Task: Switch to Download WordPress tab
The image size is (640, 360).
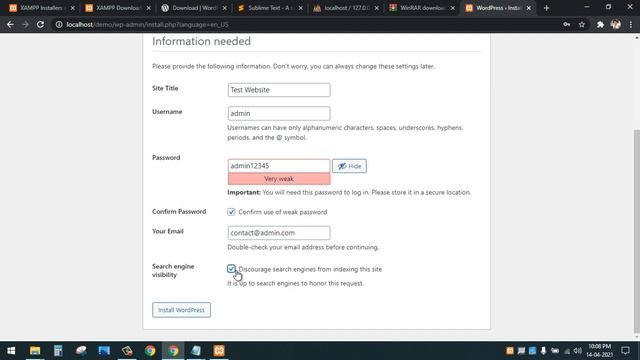Action: coord(193,8)
